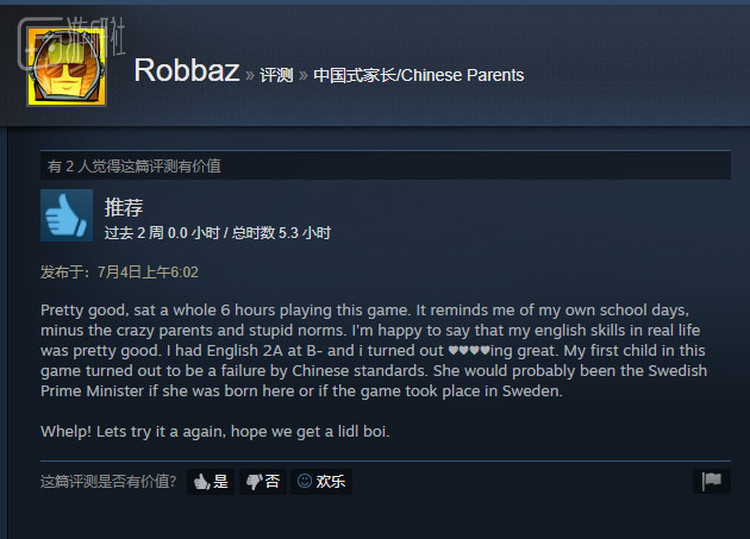The image size is (750, 539).
Task: Report the review with the flag icon
Action: 711,481
